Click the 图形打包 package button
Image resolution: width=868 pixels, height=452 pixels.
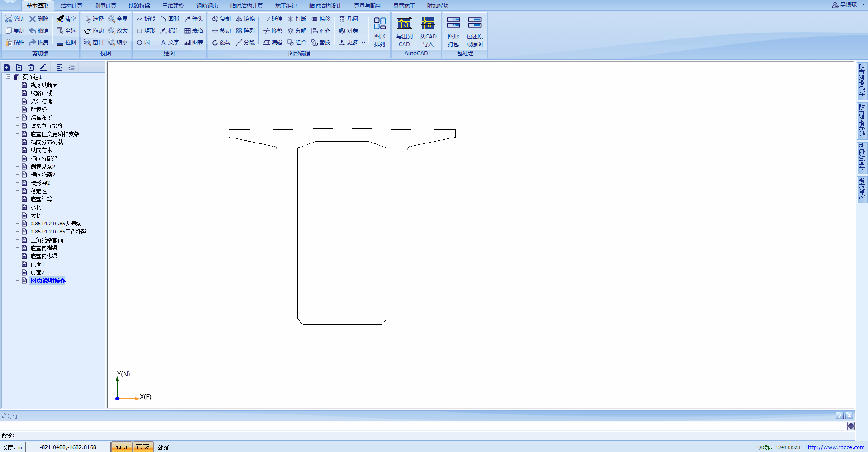coord(453,32)
